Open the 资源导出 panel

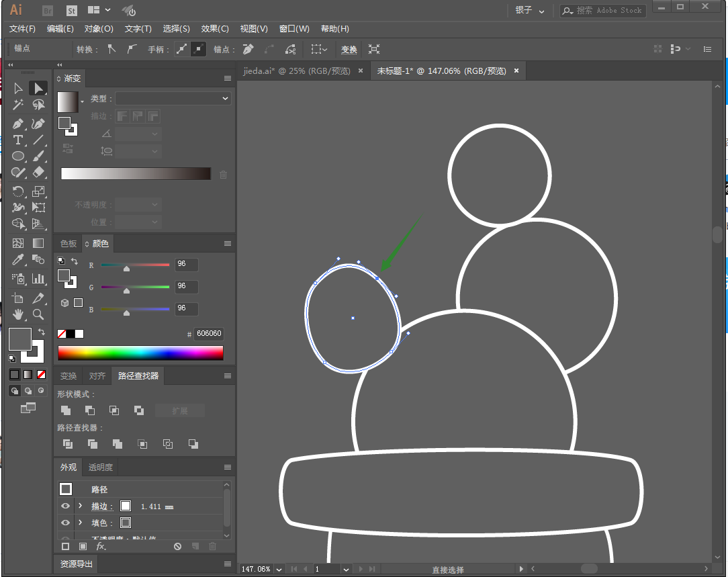pyautogui.click(x=77, y=564)
